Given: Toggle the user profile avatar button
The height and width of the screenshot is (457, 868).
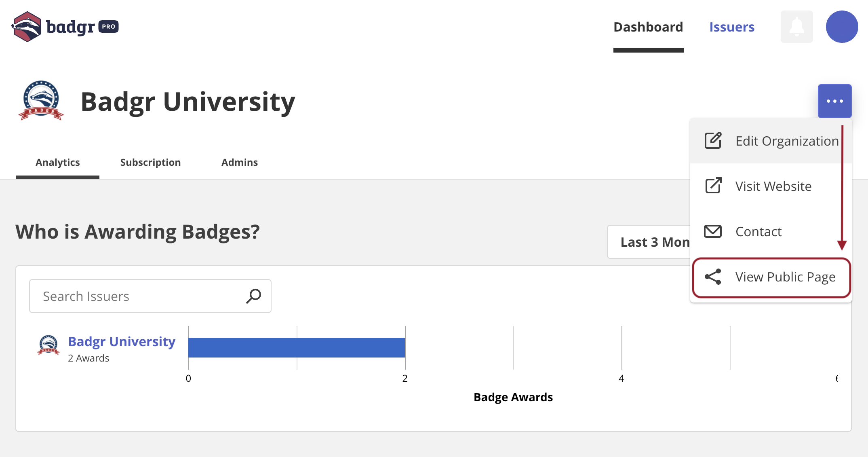Looking at the screenshot, I should [x=842, y=26].
